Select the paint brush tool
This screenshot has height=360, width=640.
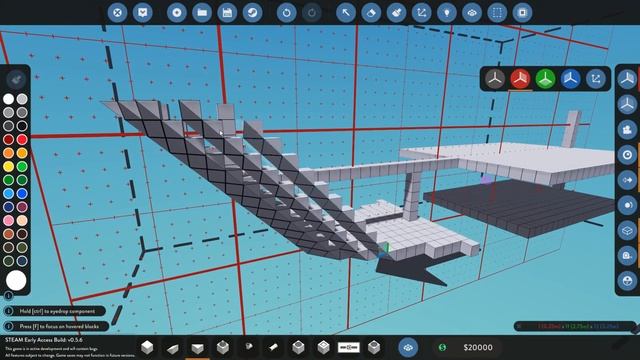click(x=396, y=13)
